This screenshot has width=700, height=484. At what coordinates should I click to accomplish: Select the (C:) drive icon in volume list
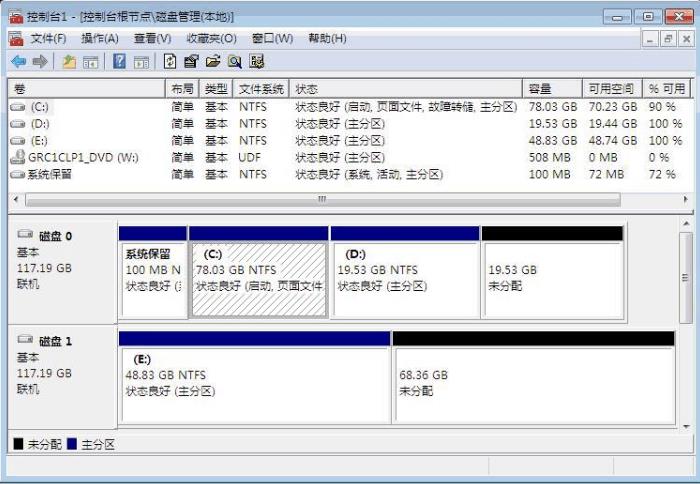coord(18,107)
